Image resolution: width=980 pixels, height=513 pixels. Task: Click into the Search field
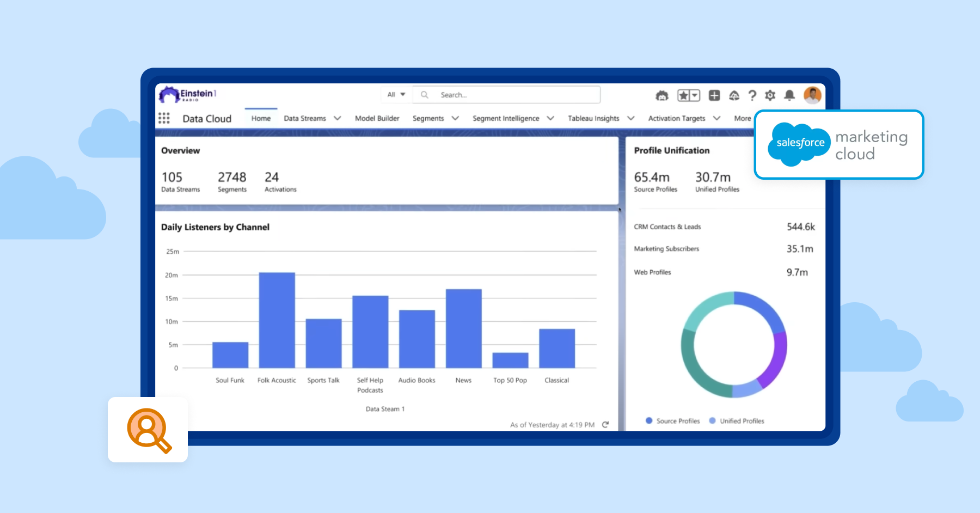(x=506, y=95)
